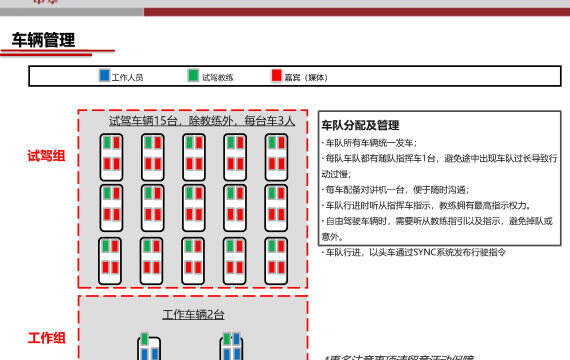
Task: Click the blue 工作人员 legend swatch
Action: click(104, 76)
